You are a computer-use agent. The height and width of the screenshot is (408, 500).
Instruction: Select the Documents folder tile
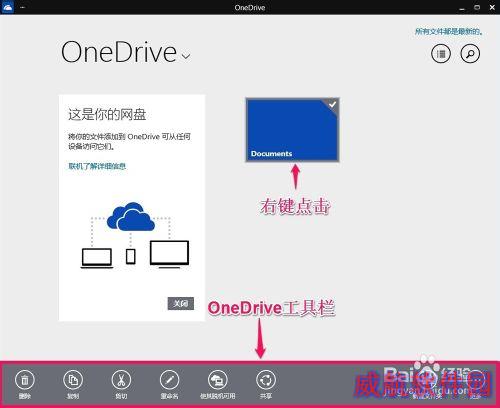click(x=292, y=130)
